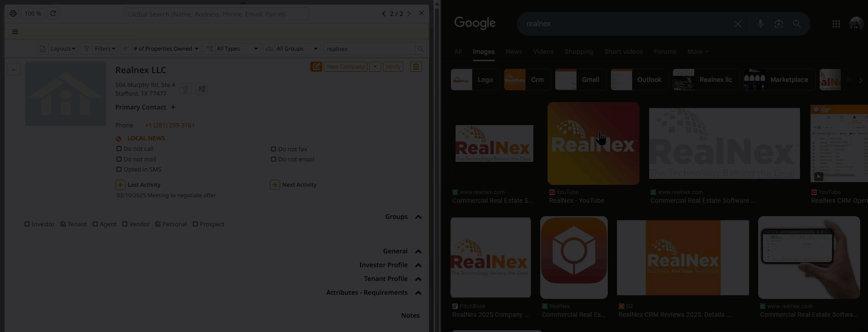Advance the image filter chips with the right arrow
Image resolution: width=868 pixels, height=332 pixels.
[861, 80]
